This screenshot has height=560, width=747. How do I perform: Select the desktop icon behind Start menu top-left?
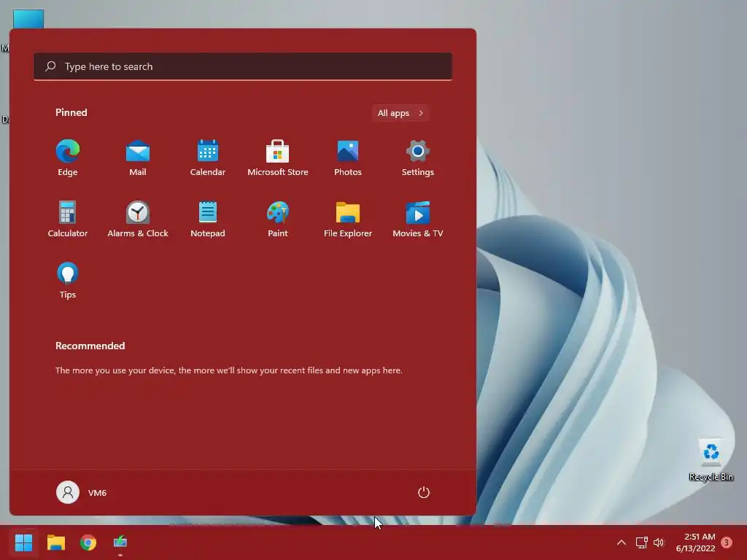(x=28, y=18)
